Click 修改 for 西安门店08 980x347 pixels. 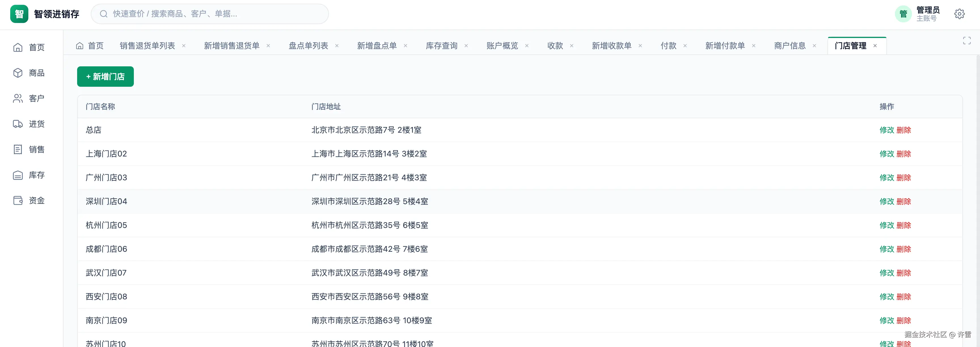(887, 297)
